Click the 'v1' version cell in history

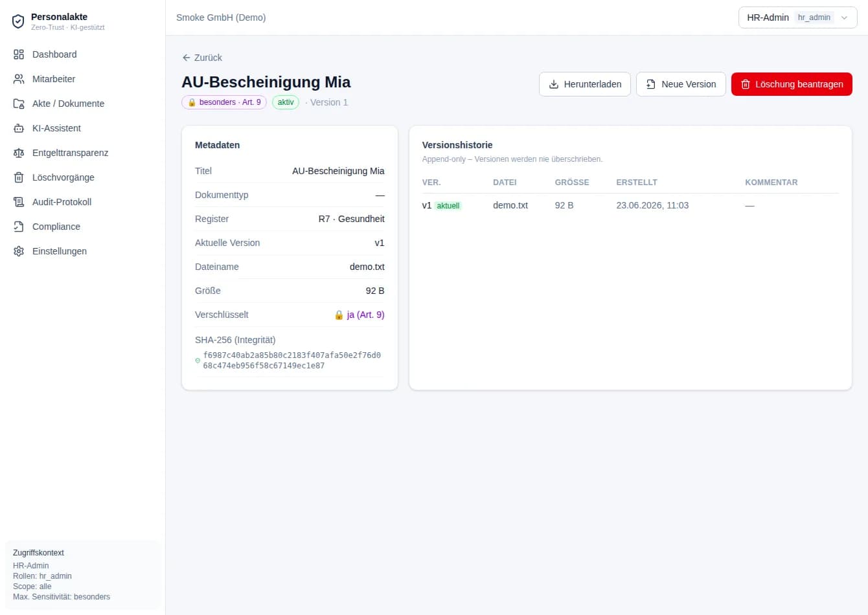tap(426, 205)
